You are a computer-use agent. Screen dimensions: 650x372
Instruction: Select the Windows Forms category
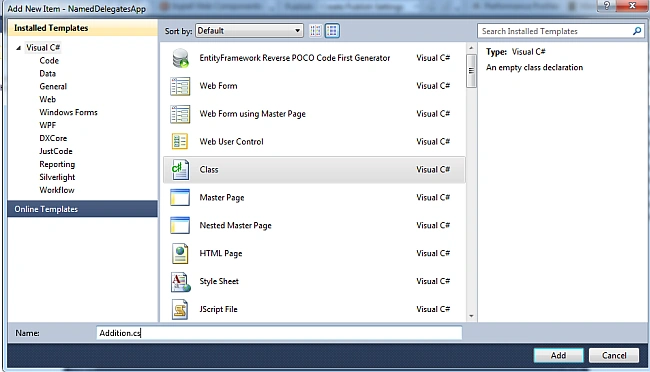[68, 112]
